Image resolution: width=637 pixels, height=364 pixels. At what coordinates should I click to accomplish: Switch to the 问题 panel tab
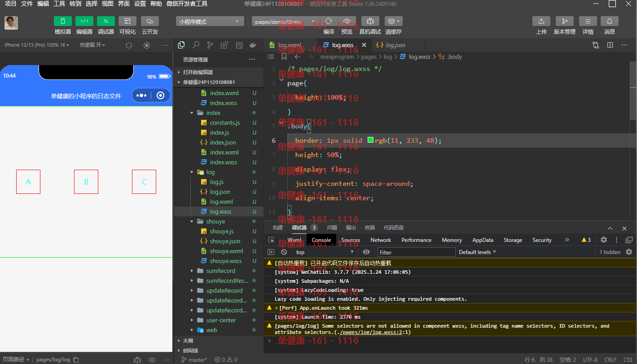coord(332,228)
